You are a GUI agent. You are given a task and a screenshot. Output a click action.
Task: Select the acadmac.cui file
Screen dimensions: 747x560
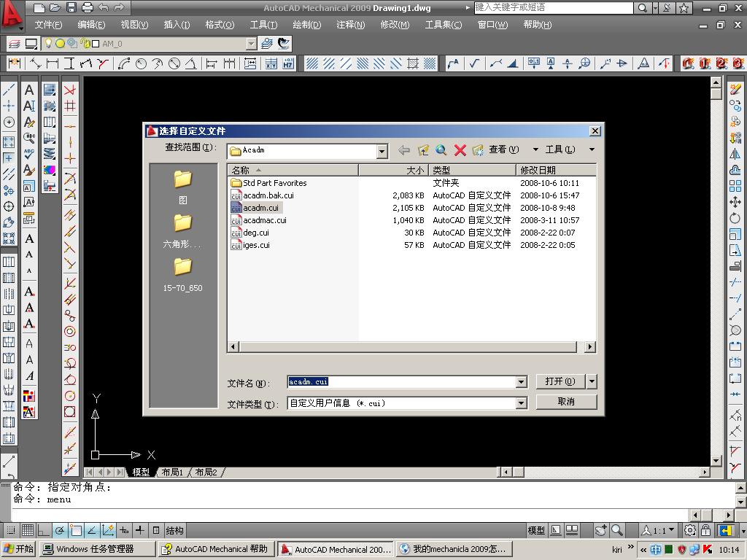click(264, 220)
